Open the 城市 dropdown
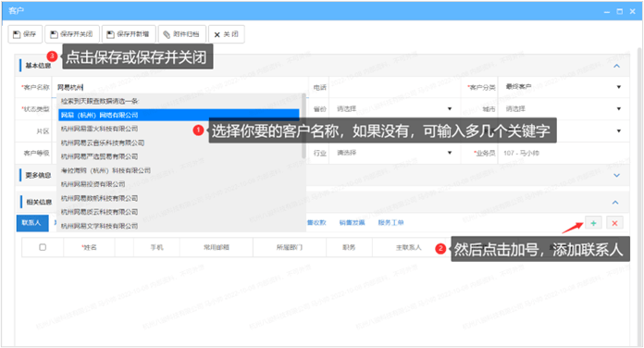 563,109
